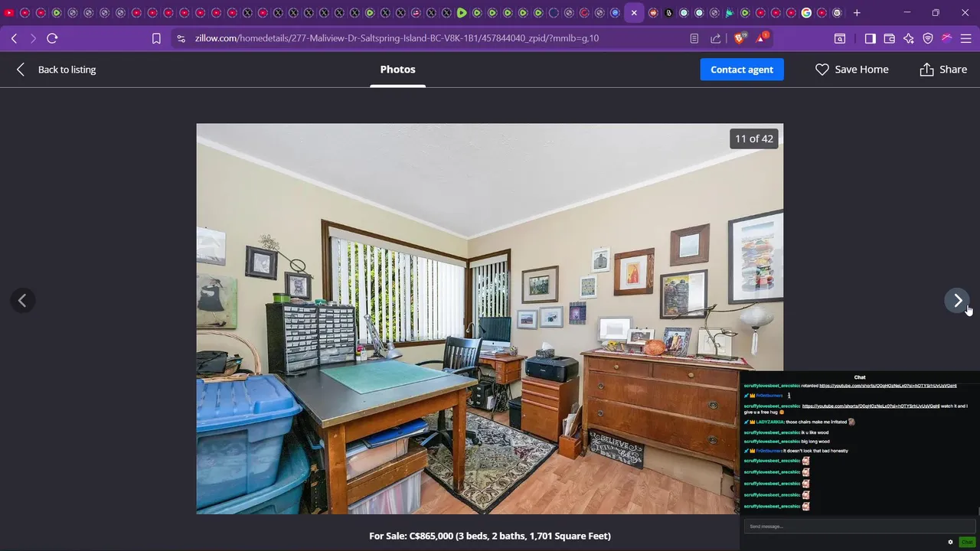Open YouTube link before 'watch it and I'
Screen dimensions: 980x551
[x=871, y=406]
